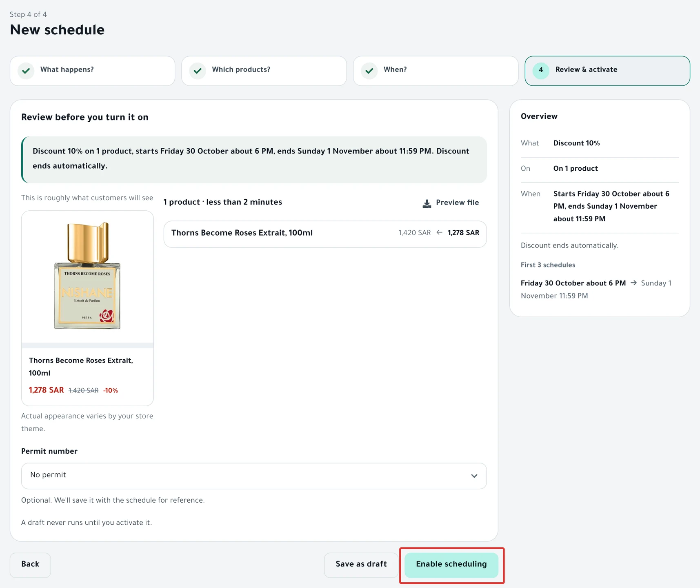Click the checkmark icon beside Which products?
Viewport: 700px width, 588px height.
[198, 71]
